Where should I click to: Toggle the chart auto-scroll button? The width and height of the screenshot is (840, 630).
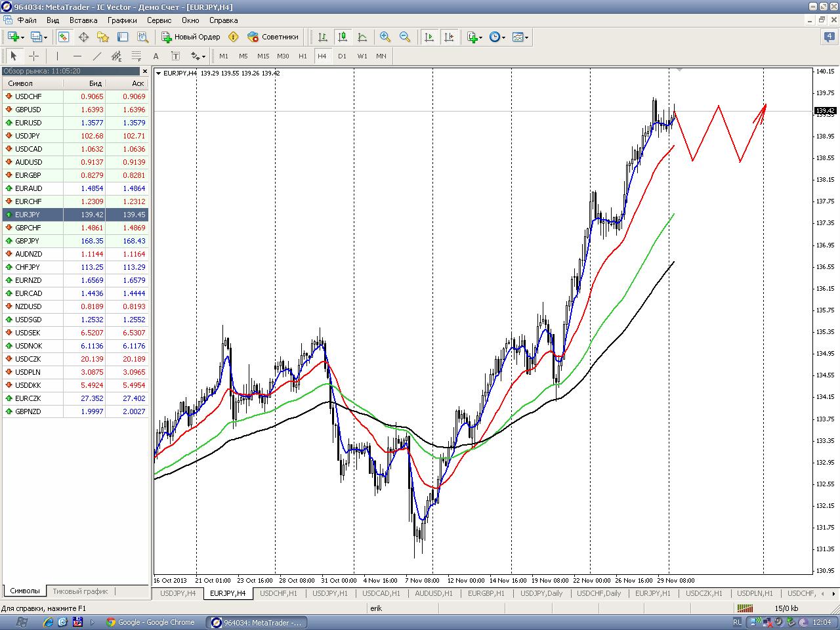coord(429,37)
